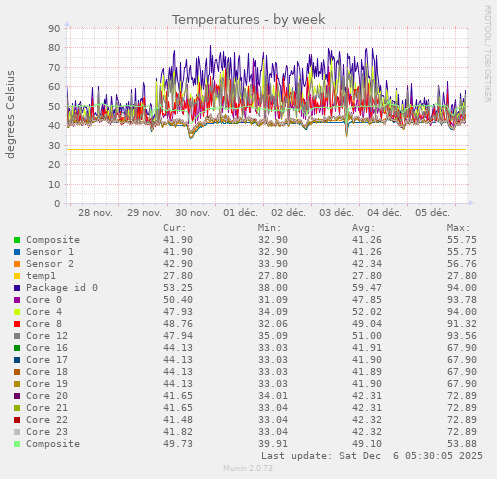Click the last Composite row max 53.88
Image resolution: width=497 pixels, height=479 pixels.
pos(462,444)
